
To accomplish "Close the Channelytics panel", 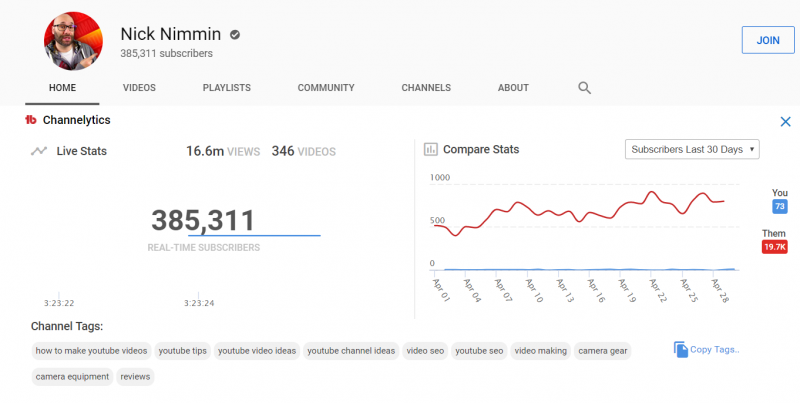I will [785, 121].
